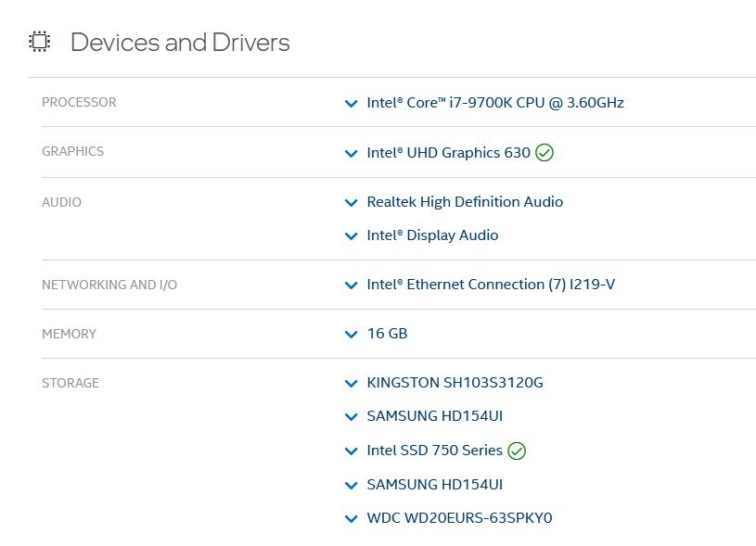Open KINGSTON SH103S3120G storage link
Image resolution: width=756 pixels, height=546 pixels.
pos(455,383)
